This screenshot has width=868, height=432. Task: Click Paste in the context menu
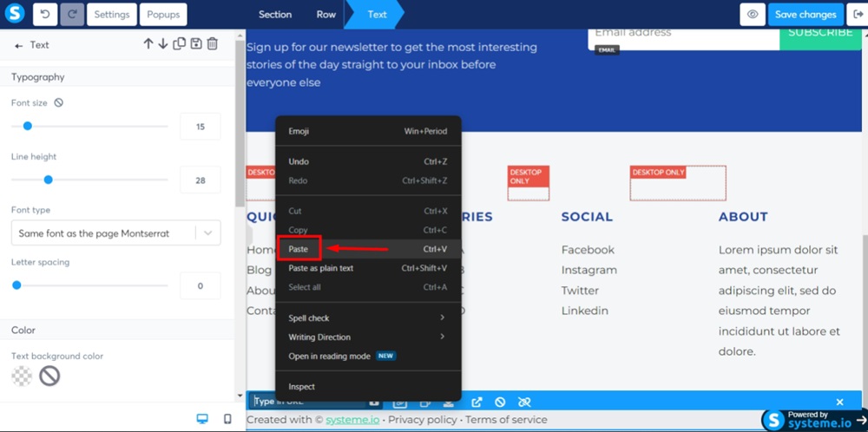pyautogui.click(x=367, y=249)
